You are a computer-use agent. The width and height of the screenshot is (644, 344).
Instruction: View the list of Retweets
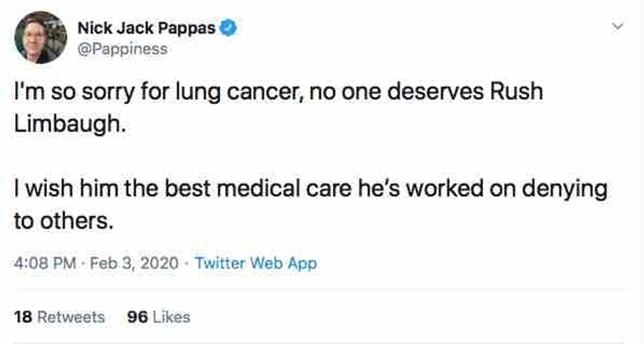pos(70,316)
